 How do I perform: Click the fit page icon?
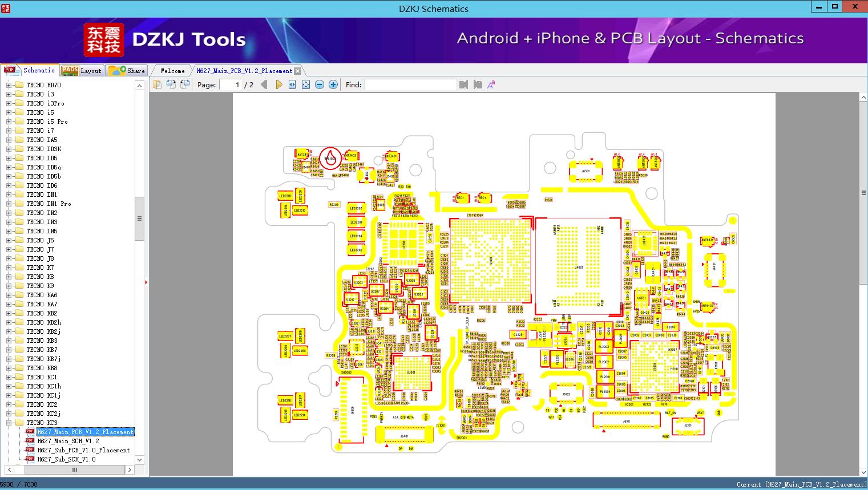[x=306, y=84]
